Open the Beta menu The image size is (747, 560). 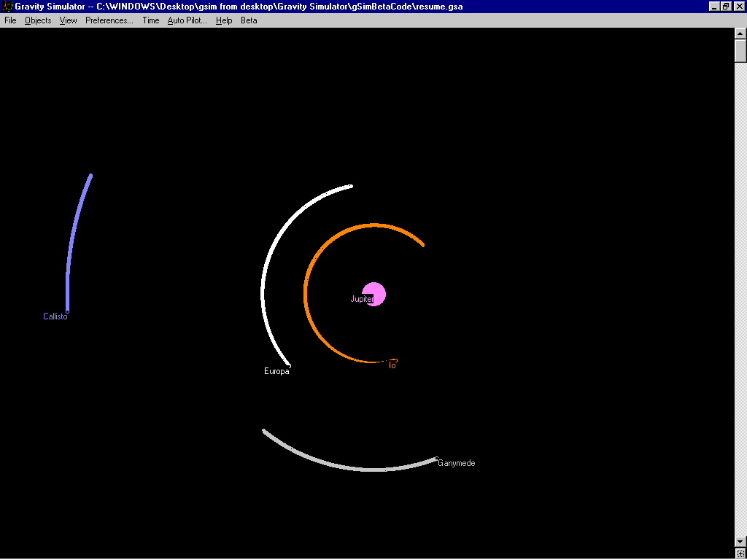[x=249, y=20]
